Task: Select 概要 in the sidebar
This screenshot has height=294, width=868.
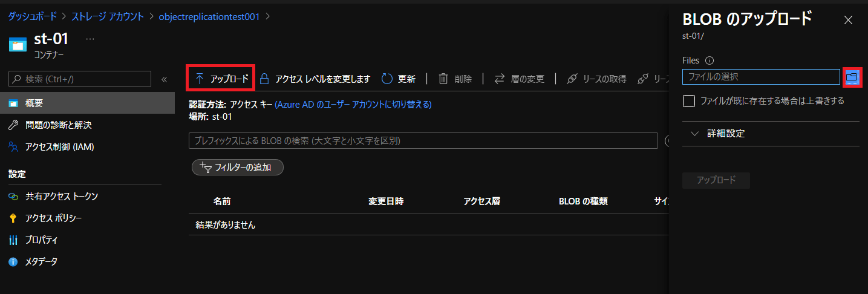Action: pos(87,103)
